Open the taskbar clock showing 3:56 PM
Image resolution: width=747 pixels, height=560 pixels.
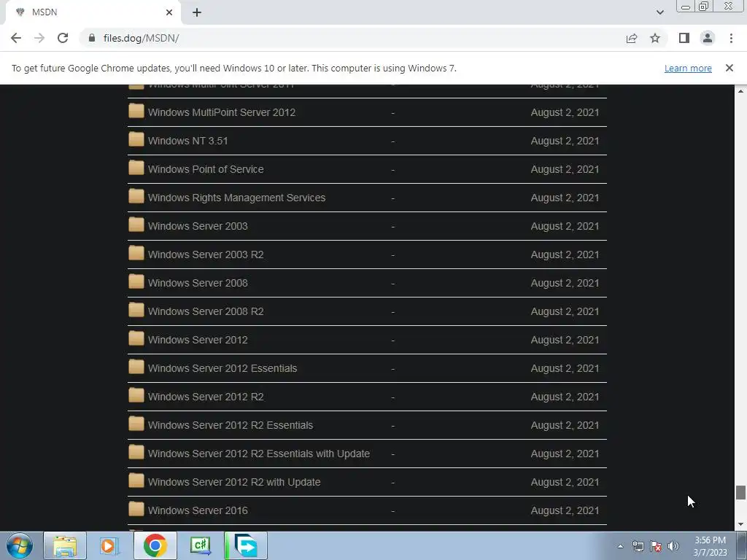(x=710, y=546)
